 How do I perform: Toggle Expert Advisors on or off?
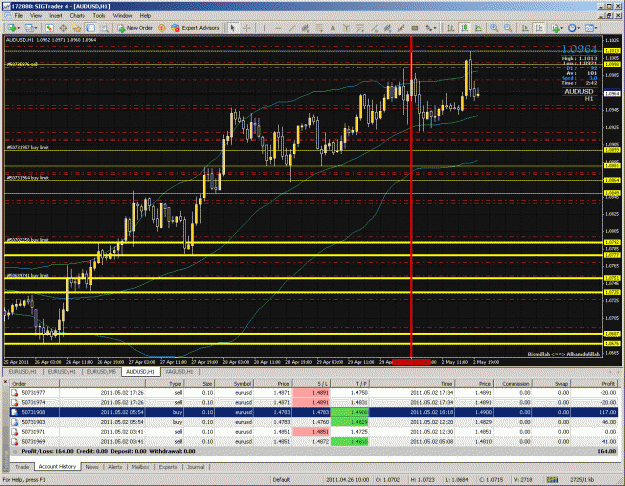point(195,28)
